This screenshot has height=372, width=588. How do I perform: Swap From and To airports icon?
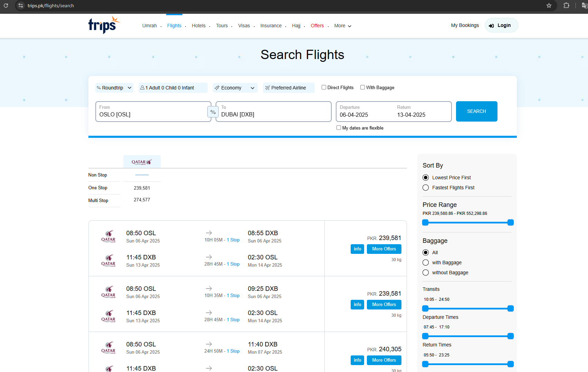213,112
